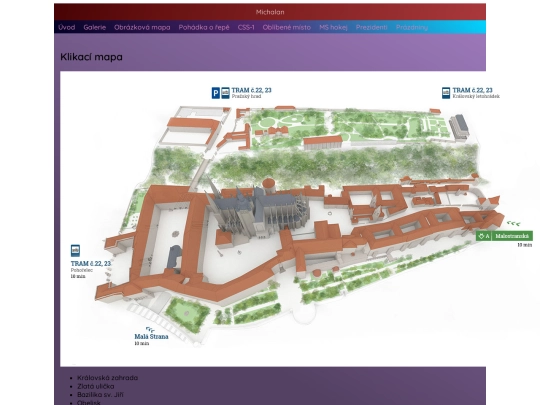Click tram icon above the Pohořelec label
The image size is (540, 405).
(75, 250)
